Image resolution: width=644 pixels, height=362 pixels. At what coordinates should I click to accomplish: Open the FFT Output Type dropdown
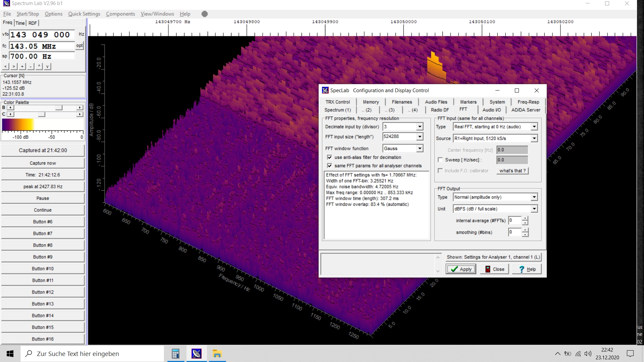tap(534, 197)
